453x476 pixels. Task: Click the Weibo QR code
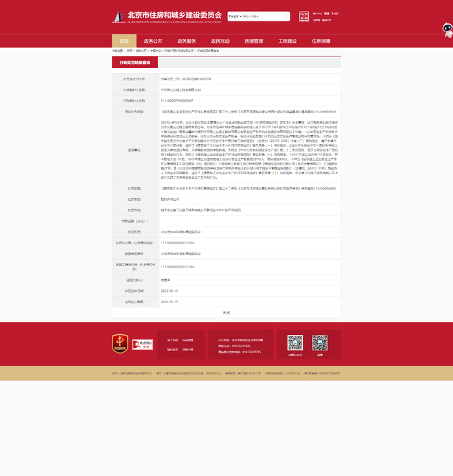point(320,343)
